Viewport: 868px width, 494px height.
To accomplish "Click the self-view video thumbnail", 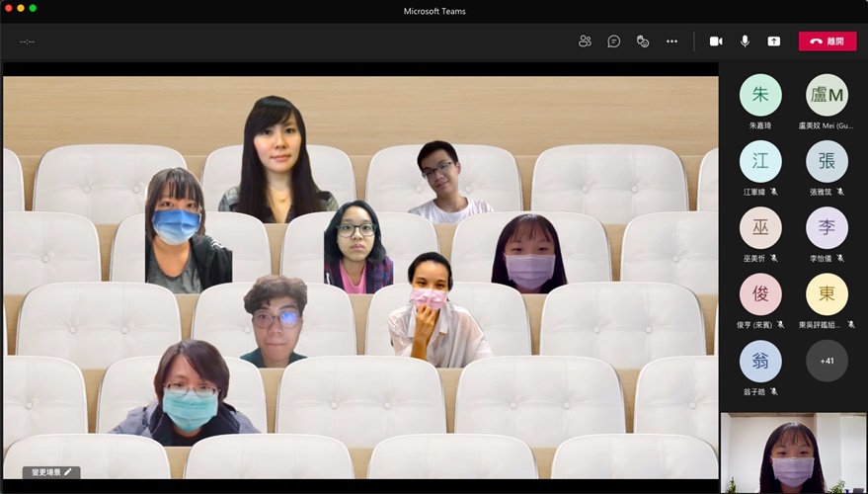I will pyautogui.click(x=793, y=453).
